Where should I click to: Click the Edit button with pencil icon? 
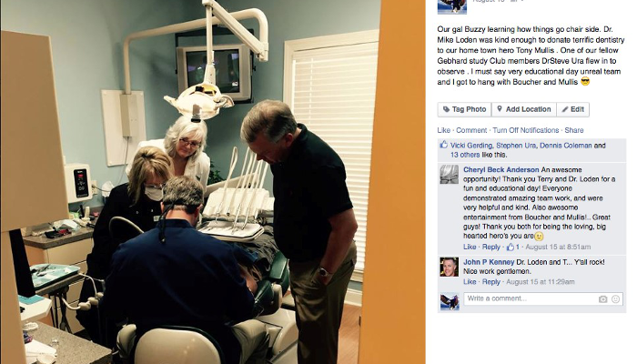coord(572,109)
